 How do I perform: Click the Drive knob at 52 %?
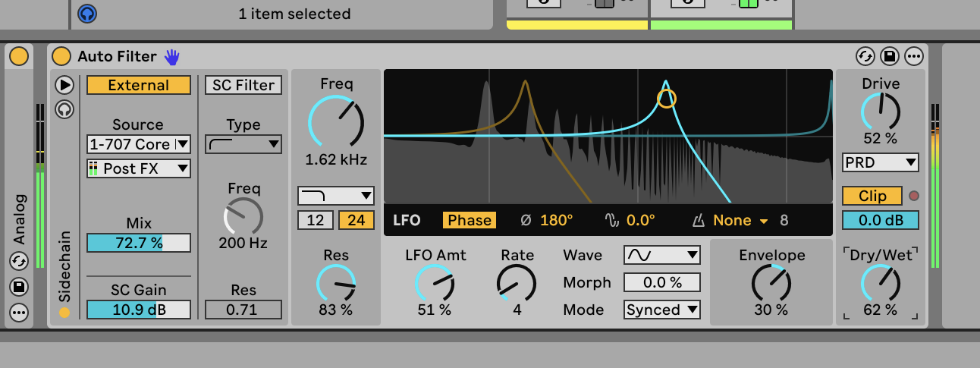[881, 112]
